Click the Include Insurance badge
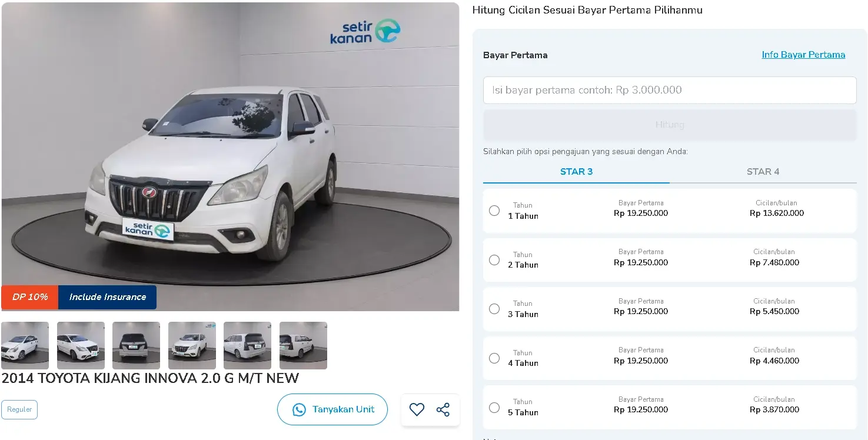The image size is (868, 440). coord(107,297)
